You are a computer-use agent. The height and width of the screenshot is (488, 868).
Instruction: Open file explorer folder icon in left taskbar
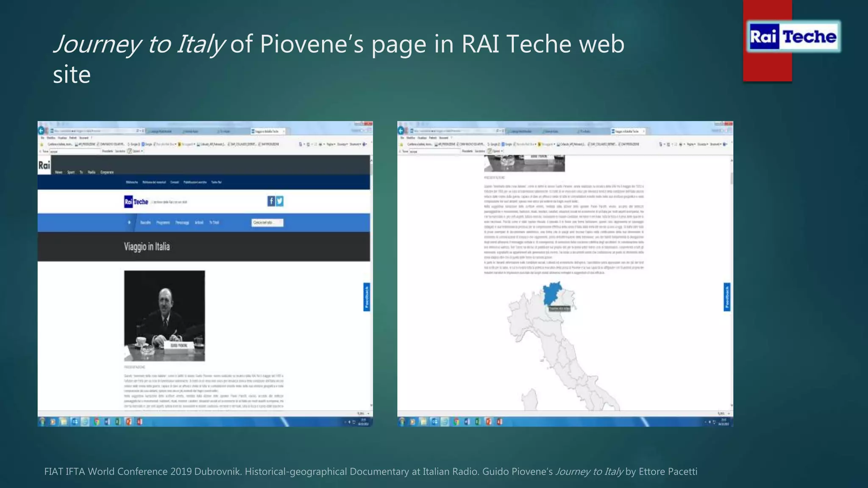click(64, 421)
